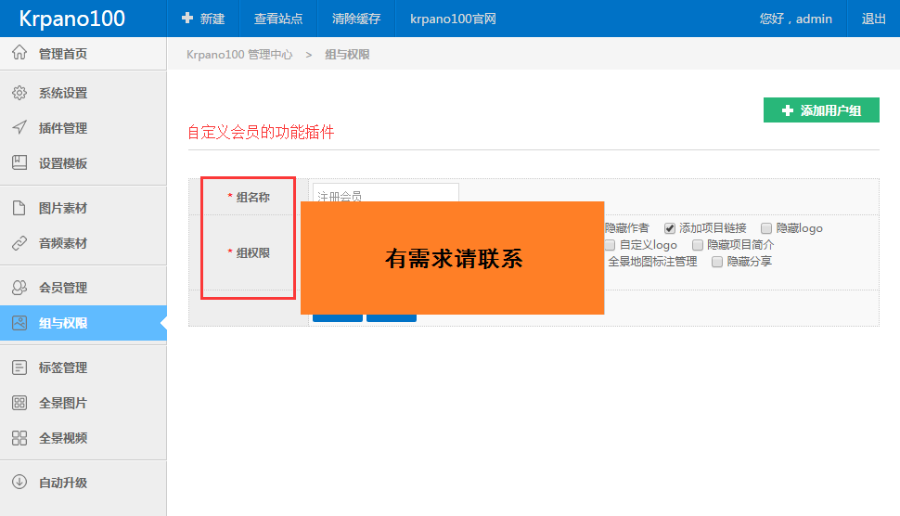Open 插件管理 sidebar entry

point(83,127)
